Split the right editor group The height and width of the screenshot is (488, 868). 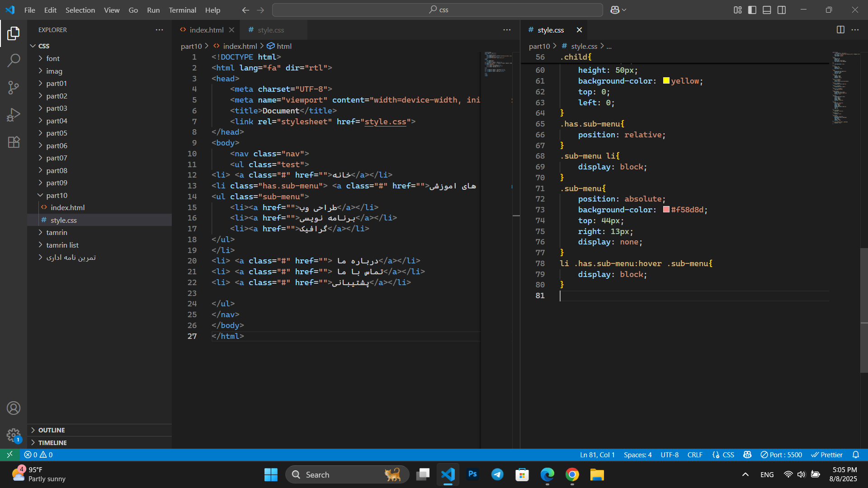840,30
